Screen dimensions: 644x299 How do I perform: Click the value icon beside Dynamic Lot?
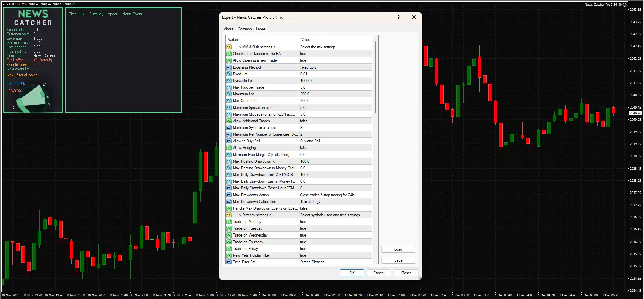pos(229,81)
